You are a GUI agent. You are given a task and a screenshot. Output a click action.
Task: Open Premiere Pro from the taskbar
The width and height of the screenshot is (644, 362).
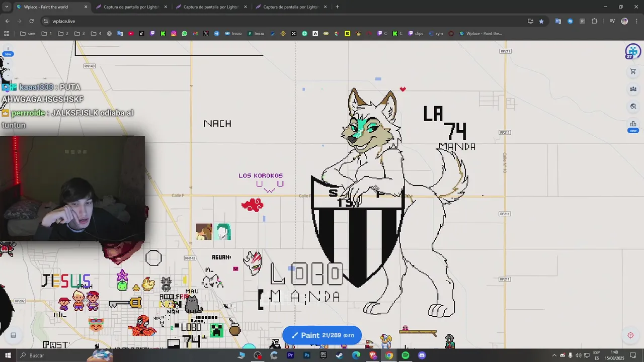point(290,355)
